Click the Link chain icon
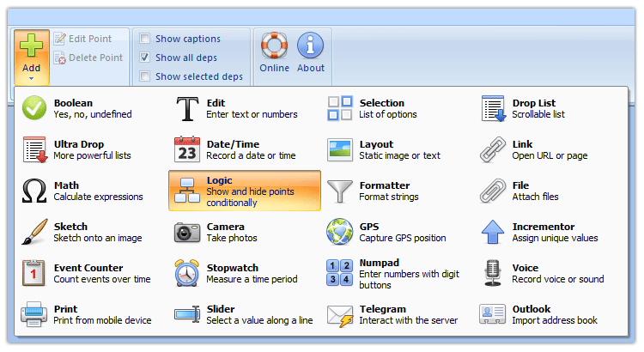The image size is (644, 352). coord(493,149)
